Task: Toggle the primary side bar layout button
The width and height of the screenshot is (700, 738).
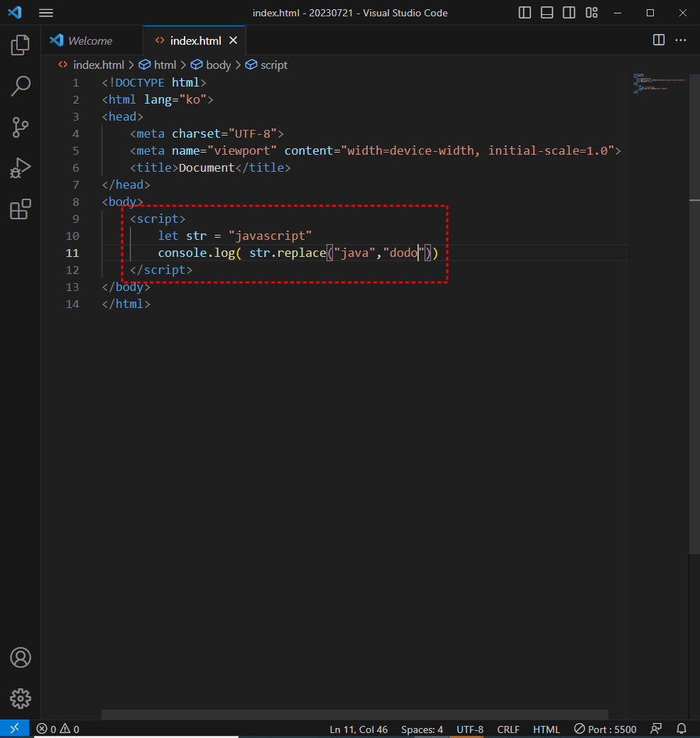Action: click(525, 13)
